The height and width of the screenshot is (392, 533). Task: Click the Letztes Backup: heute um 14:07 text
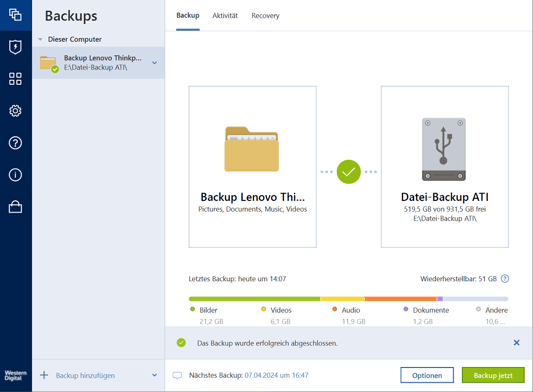coord(237,279)
